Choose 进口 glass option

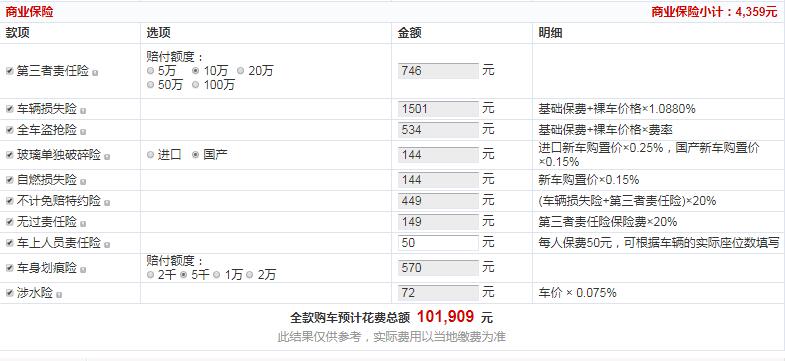pos(151,155)
